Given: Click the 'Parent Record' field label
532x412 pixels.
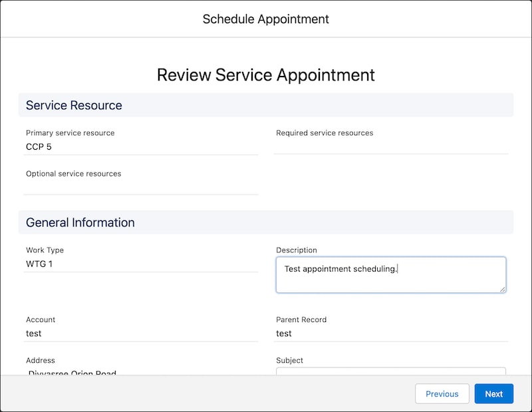Looking at the screenshot, I should pos(301,319).
